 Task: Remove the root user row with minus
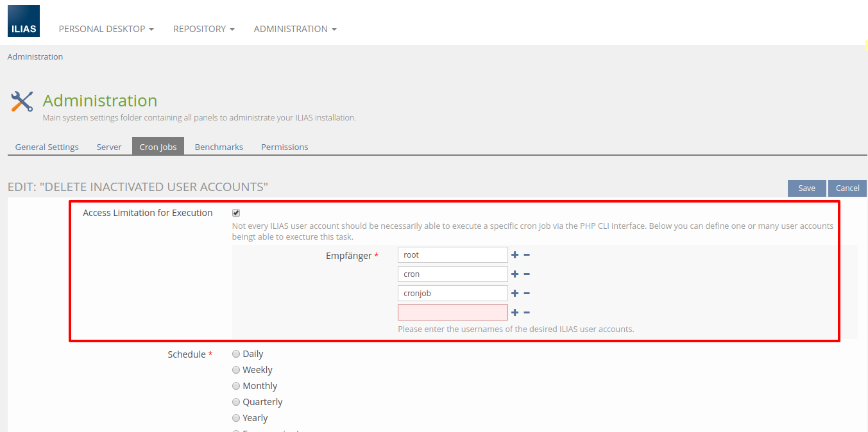coord(527,255)
